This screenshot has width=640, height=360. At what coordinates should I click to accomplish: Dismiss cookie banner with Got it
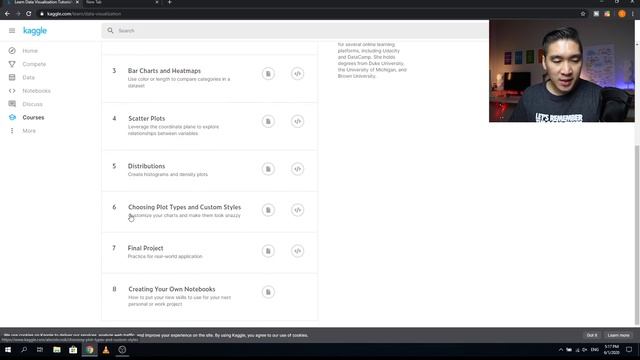[x=592, y=335]
